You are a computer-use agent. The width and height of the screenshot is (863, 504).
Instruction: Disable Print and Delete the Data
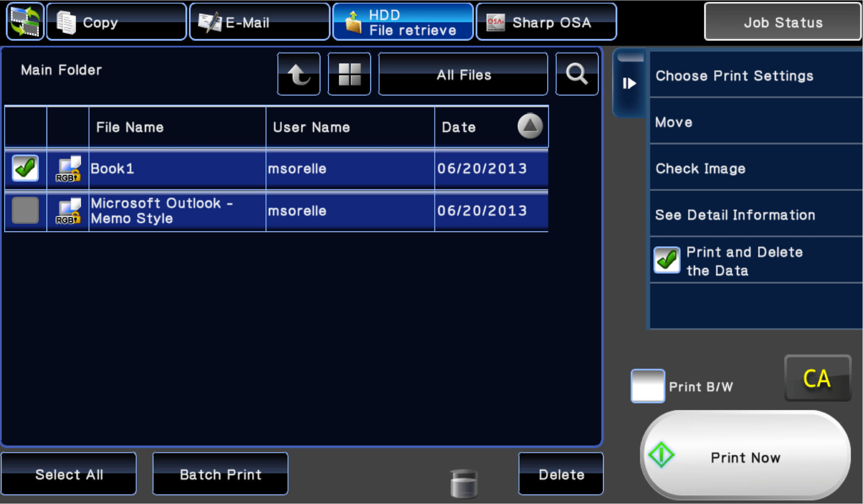pyautogui.click(x=666, y=260)
